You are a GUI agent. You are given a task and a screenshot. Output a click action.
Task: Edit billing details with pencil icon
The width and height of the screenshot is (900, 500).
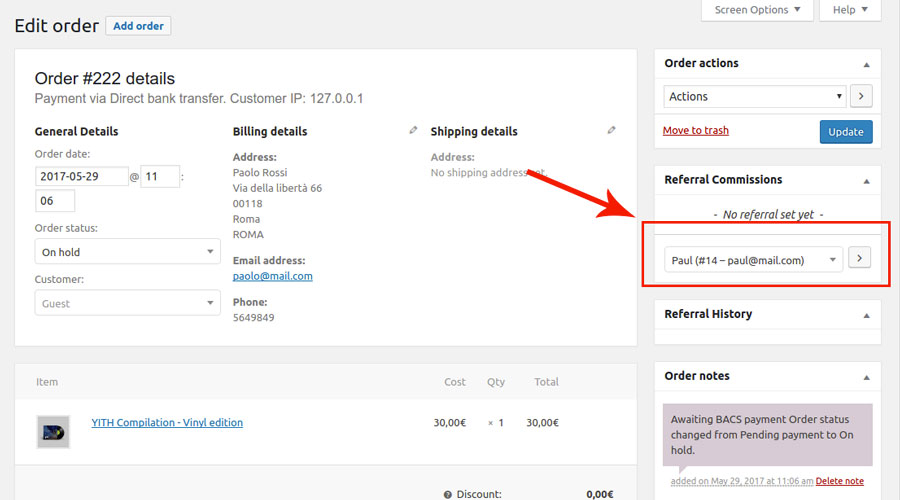pyautogui.click(x=413, y=130)
